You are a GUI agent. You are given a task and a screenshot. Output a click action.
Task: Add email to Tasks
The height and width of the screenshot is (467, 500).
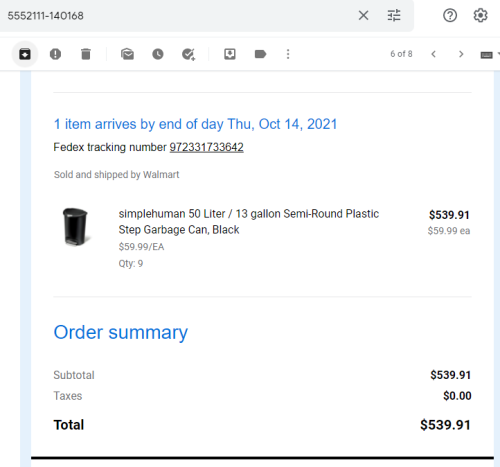(x=188, y=54)
